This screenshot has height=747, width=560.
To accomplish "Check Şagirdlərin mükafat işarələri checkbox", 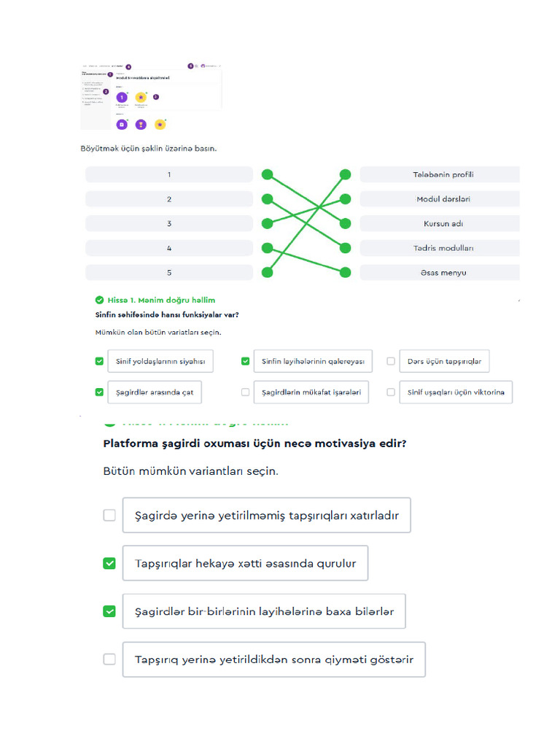I will pos(245,392).
